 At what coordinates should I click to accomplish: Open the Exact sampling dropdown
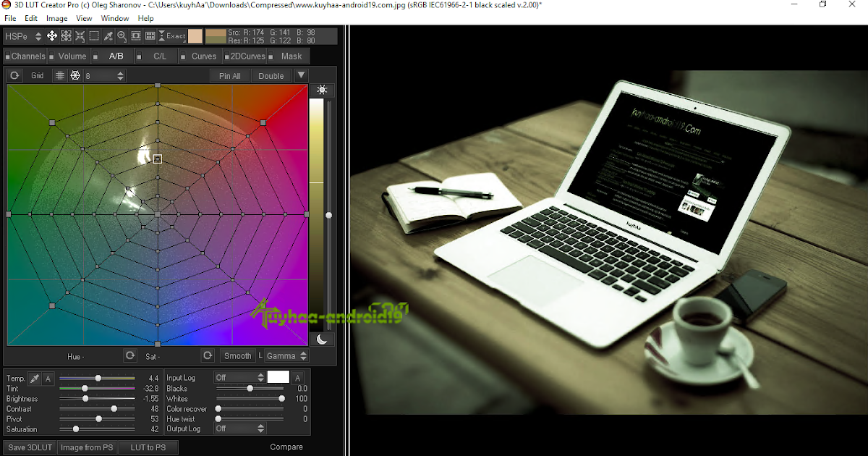[173, 35]
